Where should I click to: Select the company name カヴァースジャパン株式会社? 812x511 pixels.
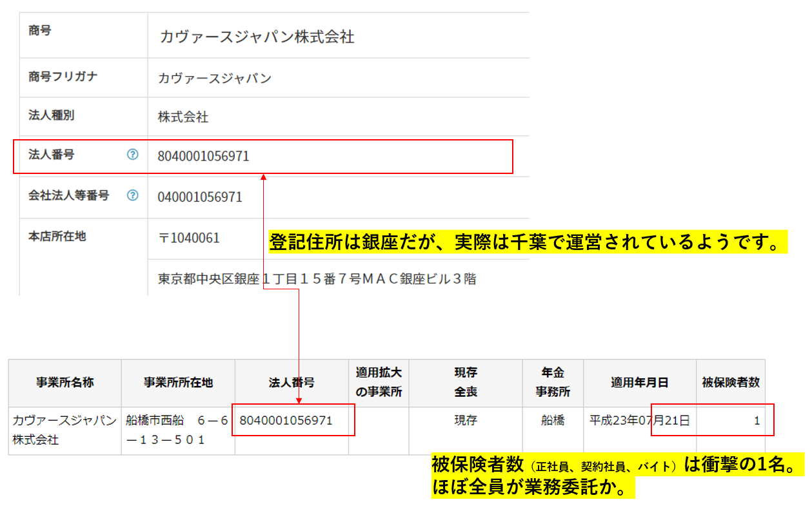tap(257, 36)
